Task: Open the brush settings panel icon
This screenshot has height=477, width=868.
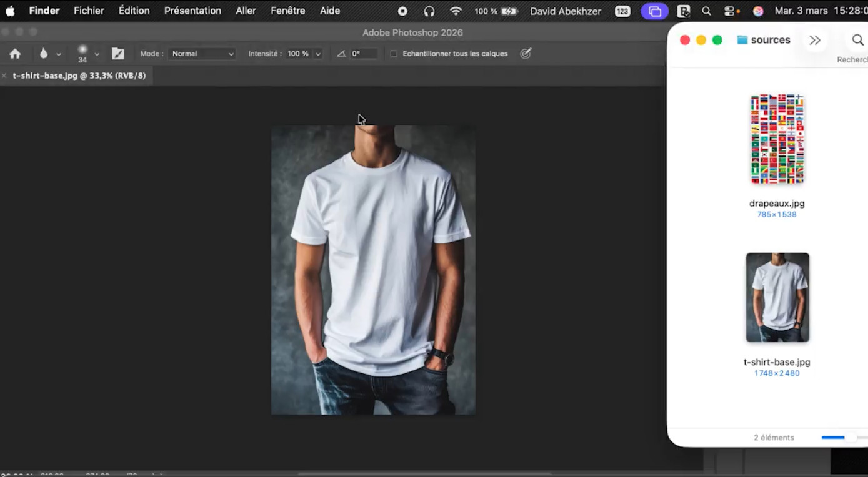Action: [x=118, y=54]
